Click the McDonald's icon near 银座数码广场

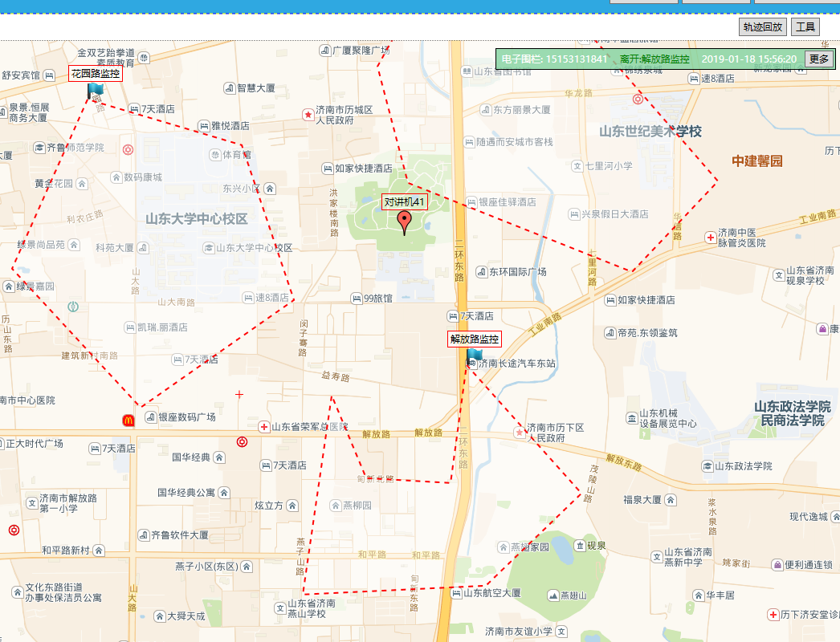pos(128,419)
